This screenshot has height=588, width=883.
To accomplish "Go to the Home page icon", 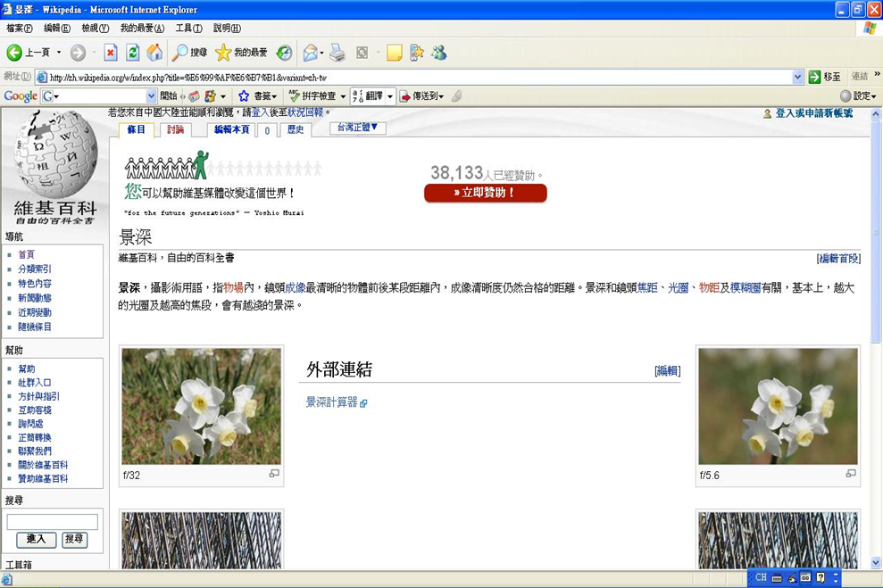I will point(154,53).
